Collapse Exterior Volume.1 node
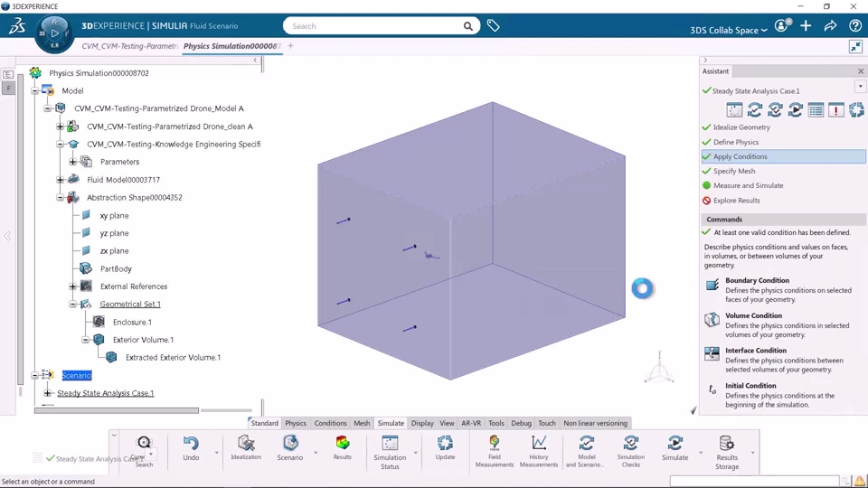The image size is (868, 488). (85, 340)
